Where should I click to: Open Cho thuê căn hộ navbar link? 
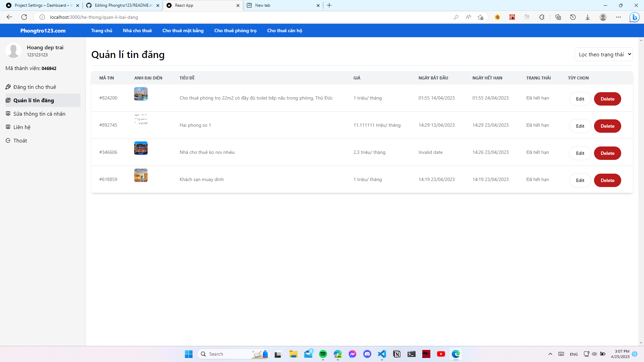click(284, 31)
